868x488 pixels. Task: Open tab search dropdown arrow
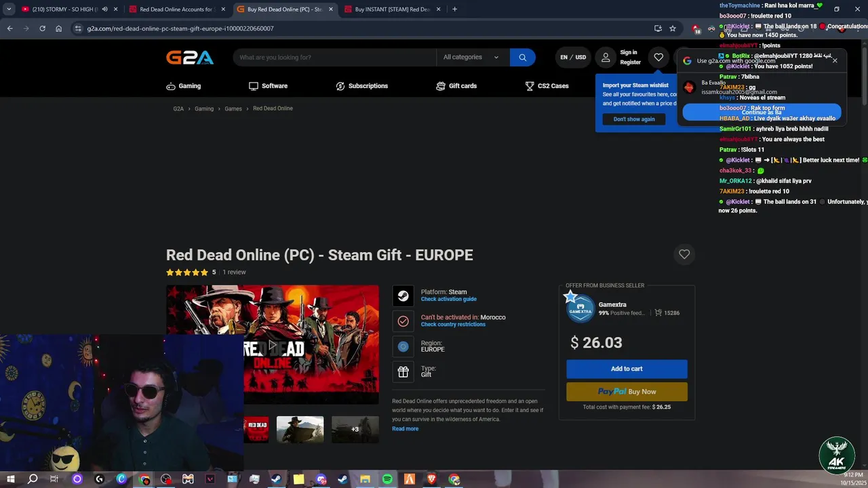pyautogui.click(x=9, y=9)
